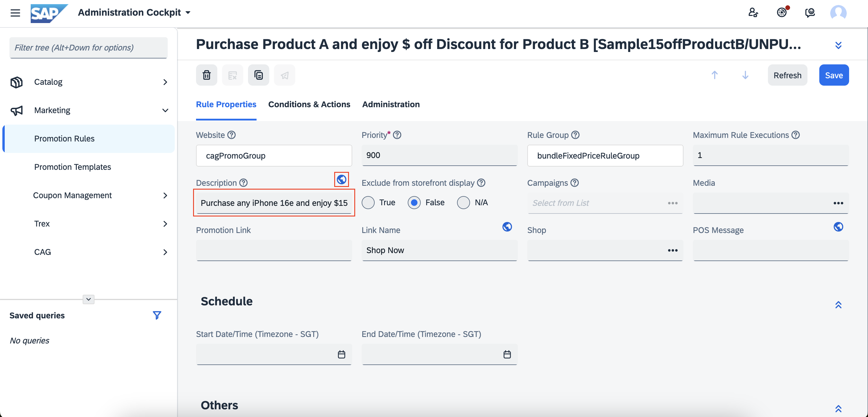Click the Maximum Rule Executions field
This screenshot has width=868, height=417.
771,155
